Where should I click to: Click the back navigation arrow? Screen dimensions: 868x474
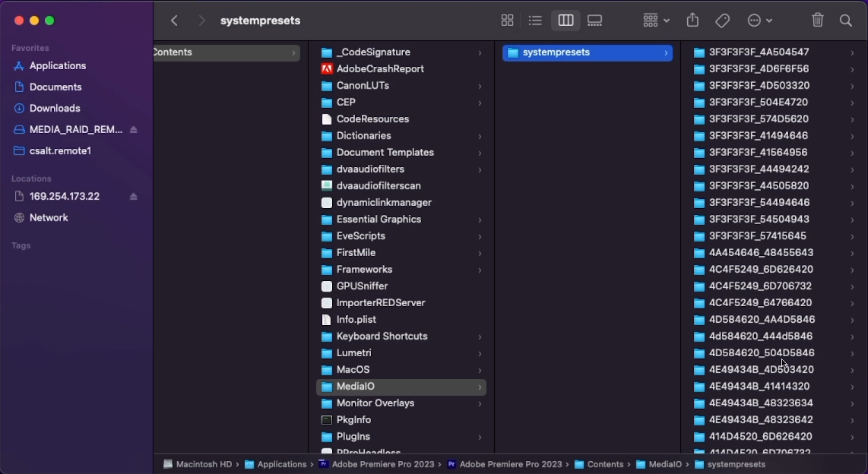point(174,21)
